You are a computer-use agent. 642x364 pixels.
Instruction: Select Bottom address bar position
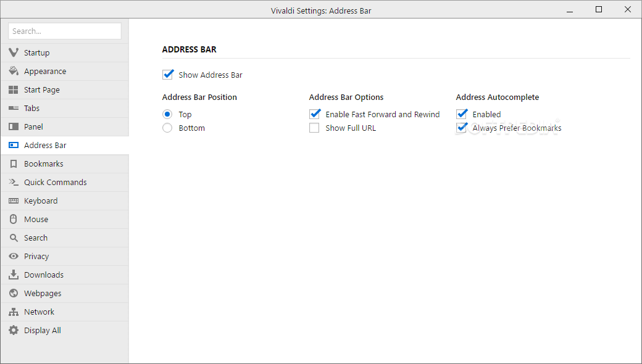coord(167,128)
